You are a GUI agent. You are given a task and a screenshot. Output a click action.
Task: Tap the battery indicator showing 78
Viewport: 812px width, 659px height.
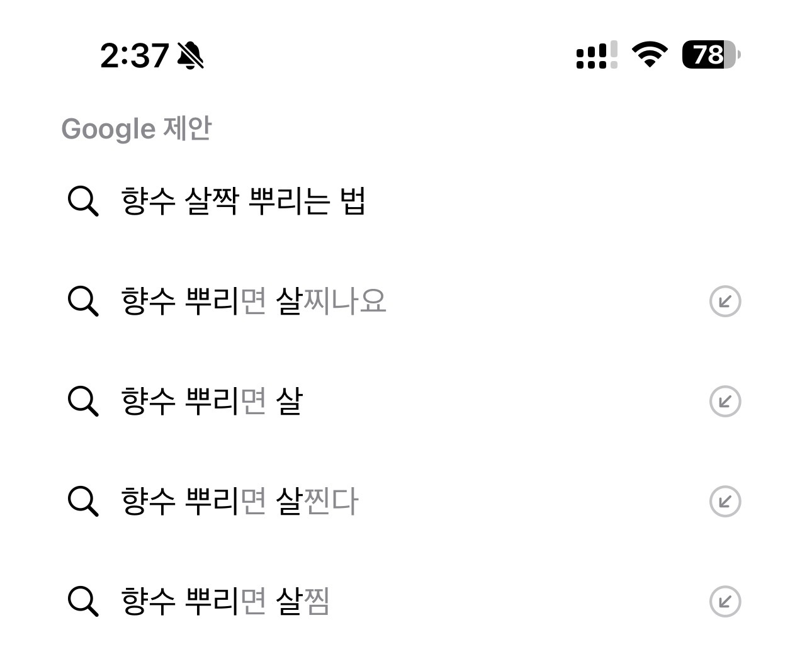711,55
